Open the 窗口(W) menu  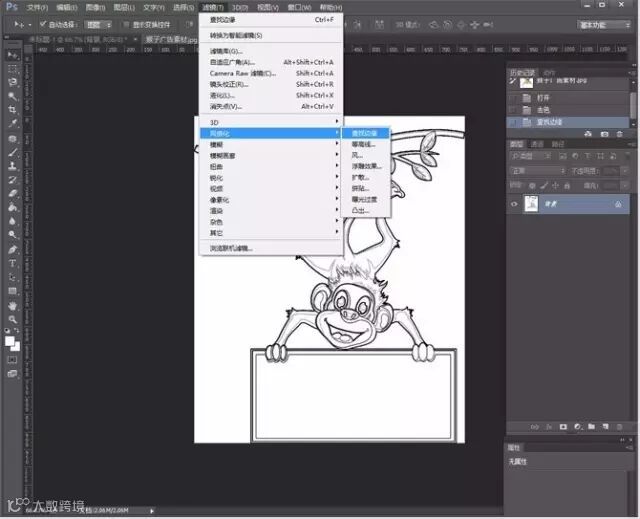tap(299, 7)
